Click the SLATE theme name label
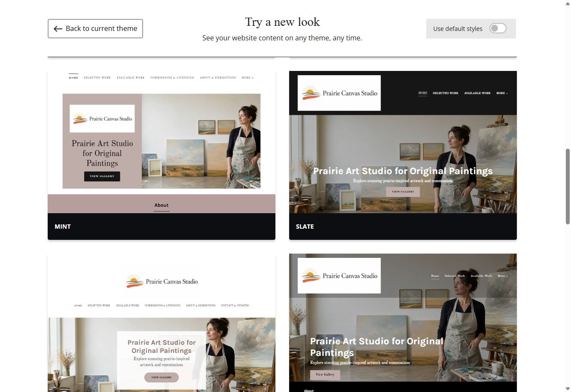 [x=305, y=227]
